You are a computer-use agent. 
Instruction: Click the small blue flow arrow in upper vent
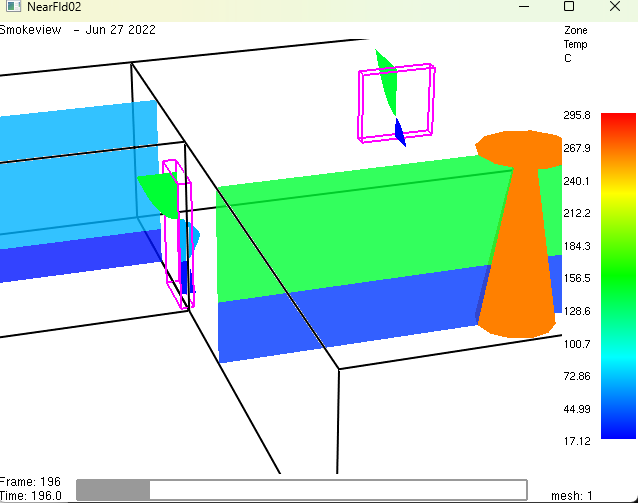click(399, 131)
